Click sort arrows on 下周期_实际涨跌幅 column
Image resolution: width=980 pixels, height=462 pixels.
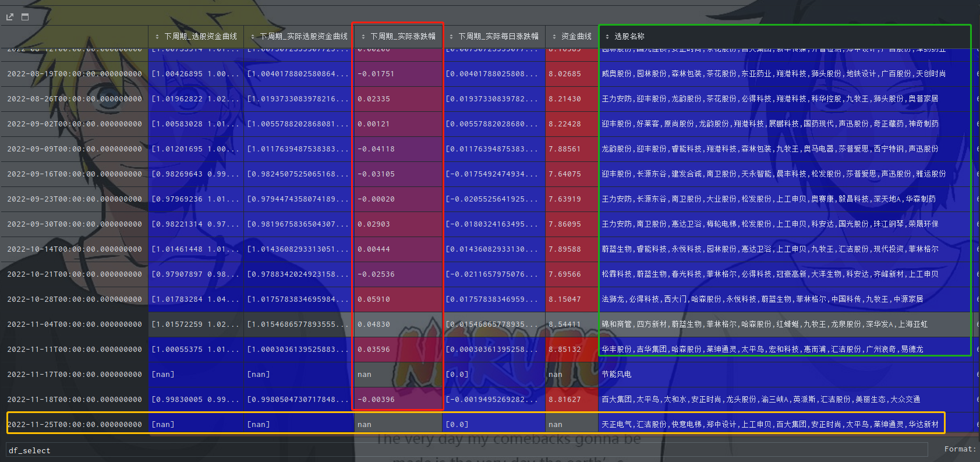pyautogui.click(x=363, y=37)
